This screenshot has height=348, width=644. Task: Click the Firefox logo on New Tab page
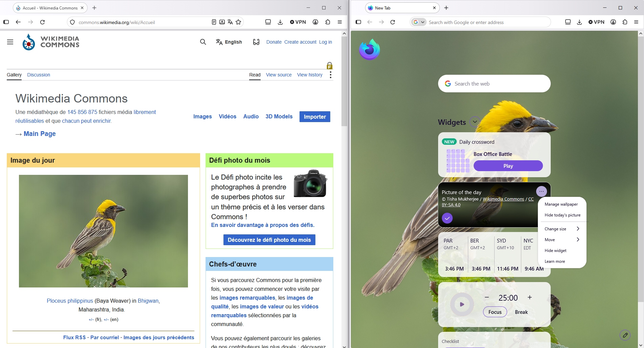[x=369, y=49]
